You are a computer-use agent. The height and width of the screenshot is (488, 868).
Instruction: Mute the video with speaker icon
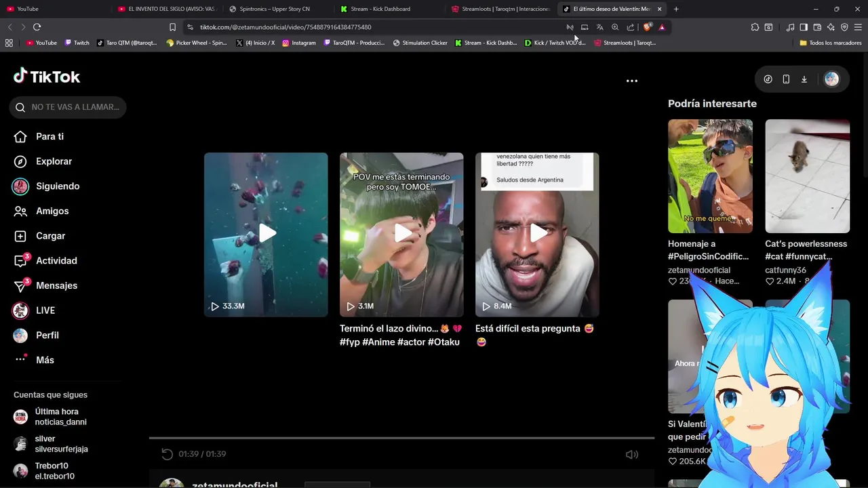coord(631,454)
